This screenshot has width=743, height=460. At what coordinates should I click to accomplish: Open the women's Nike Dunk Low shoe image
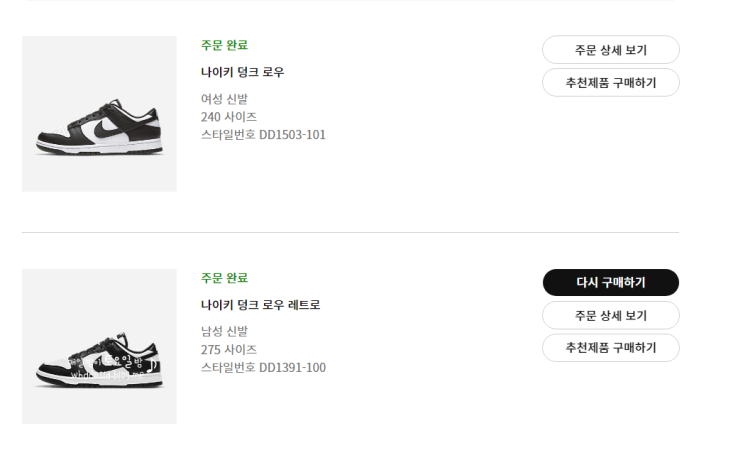[99, 114]
